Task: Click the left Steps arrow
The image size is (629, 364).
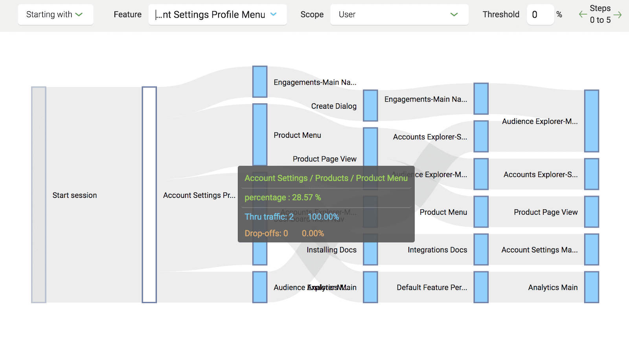Action: click(x=583, y=15)
